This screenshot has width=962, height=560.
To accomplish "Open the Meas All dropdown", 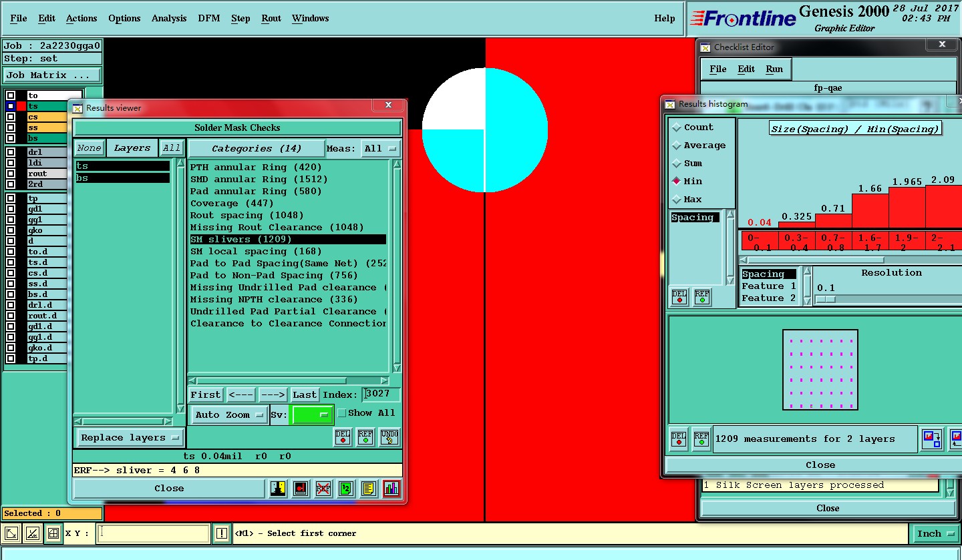I will 381,149.
